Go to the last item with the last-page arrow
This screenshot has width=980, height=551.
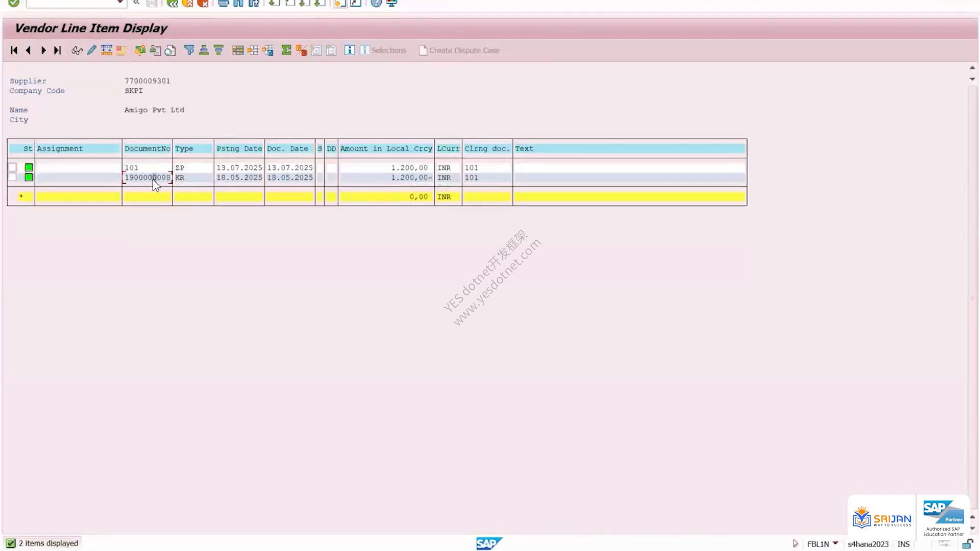[x=58, y=50]
